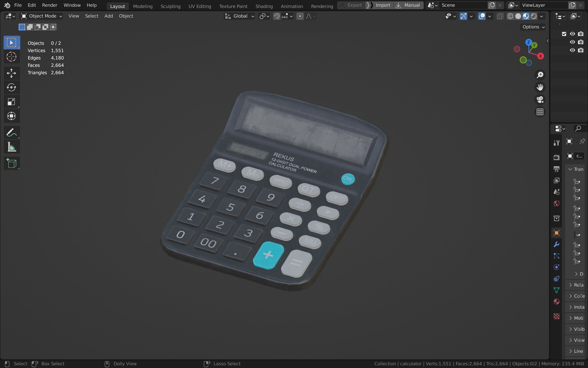This screenshot has height=368, width=588.
Task: Select the Scale tool
Action: (x=11, y=102)
